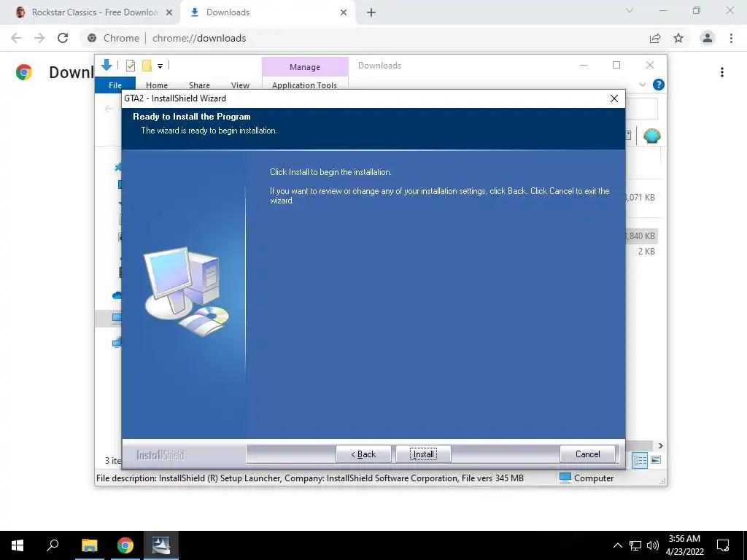Open Windows taskbar search
The height and width of the screenshot is (560, 747).
[53, 545]
